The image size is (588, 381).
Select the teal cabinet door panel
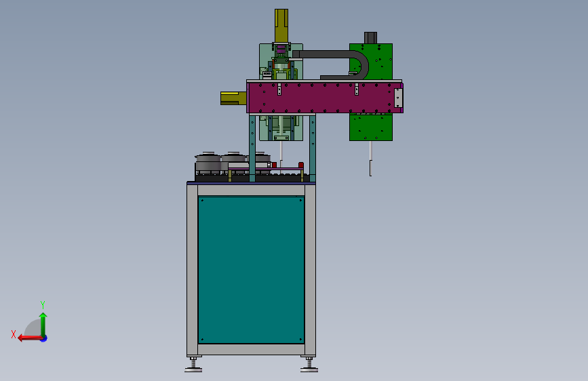point(251,270)
